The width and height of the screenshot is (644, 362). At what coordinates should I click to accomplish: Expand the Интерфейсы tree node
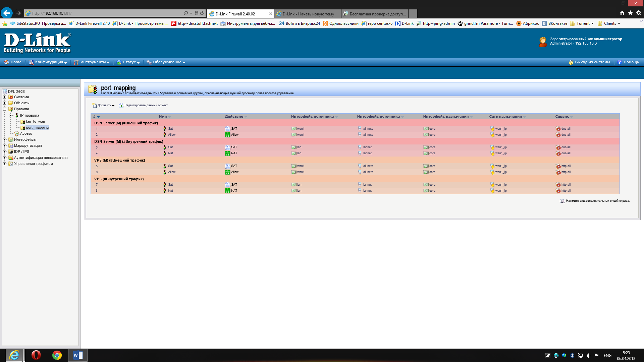coord(5,140)
